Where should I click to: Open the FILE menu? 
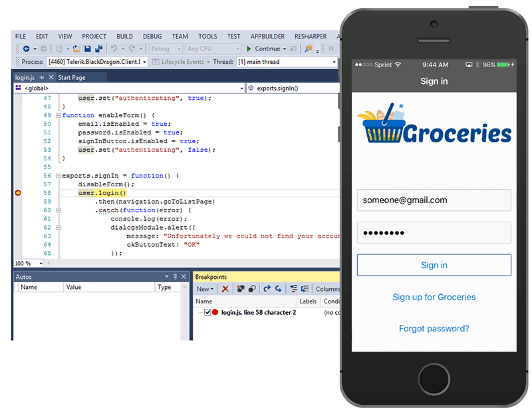[x=21, y=37]
